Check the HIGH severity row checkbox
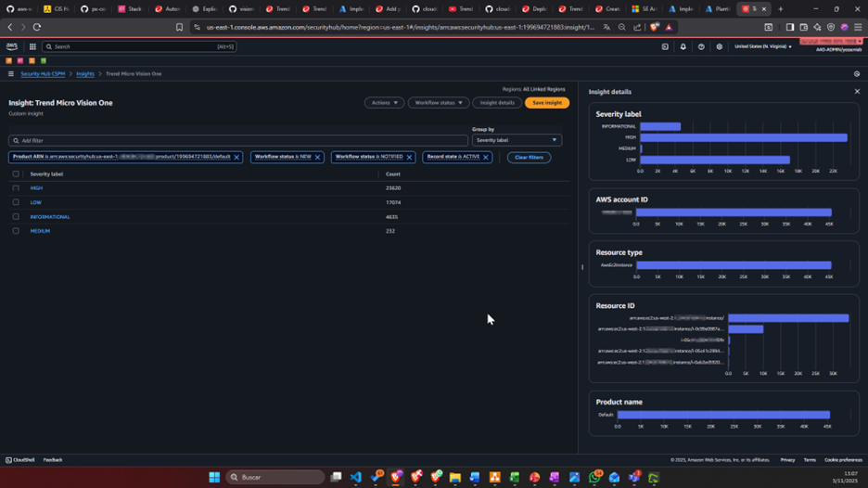The image size is (868, 488). (16, 188)
